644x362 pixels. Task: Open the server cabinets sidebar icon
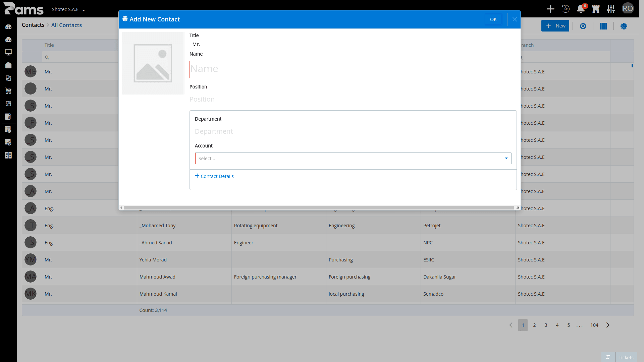(x=8, y=155)
